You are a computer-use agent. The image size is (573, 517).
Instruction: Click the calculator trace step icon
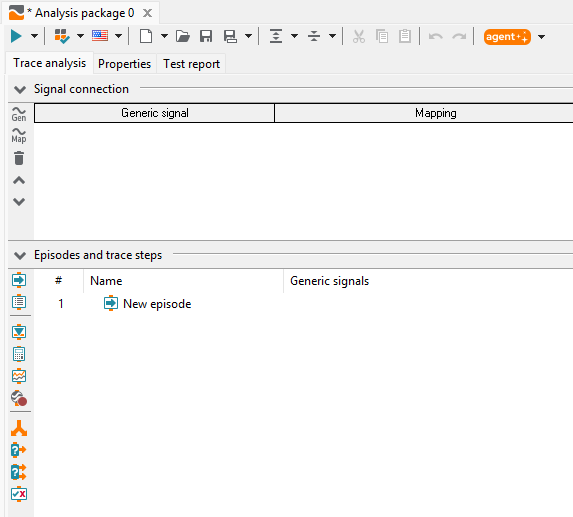tap(19, 354)
